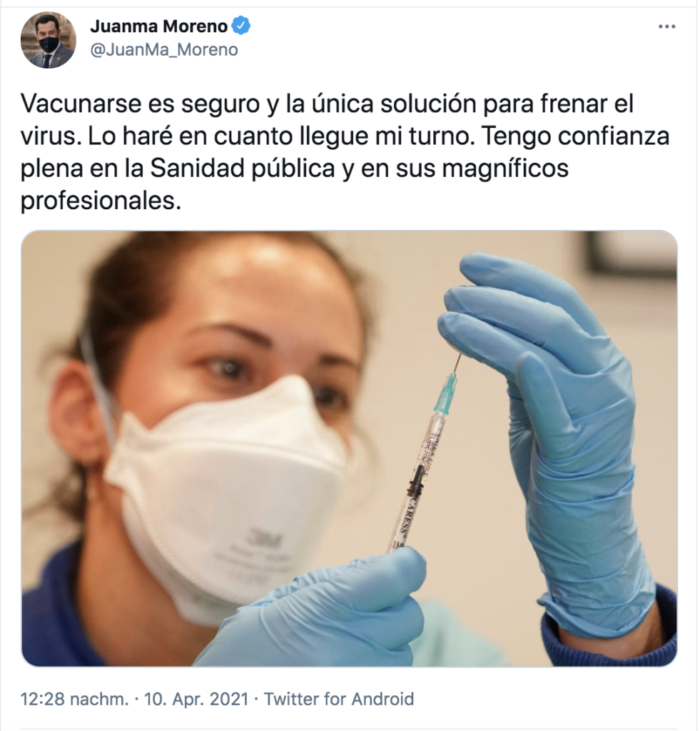Click the blue verified badge beside Juanma Moreno
This screenshot has height=731, width=700.
tap(241, 26)
